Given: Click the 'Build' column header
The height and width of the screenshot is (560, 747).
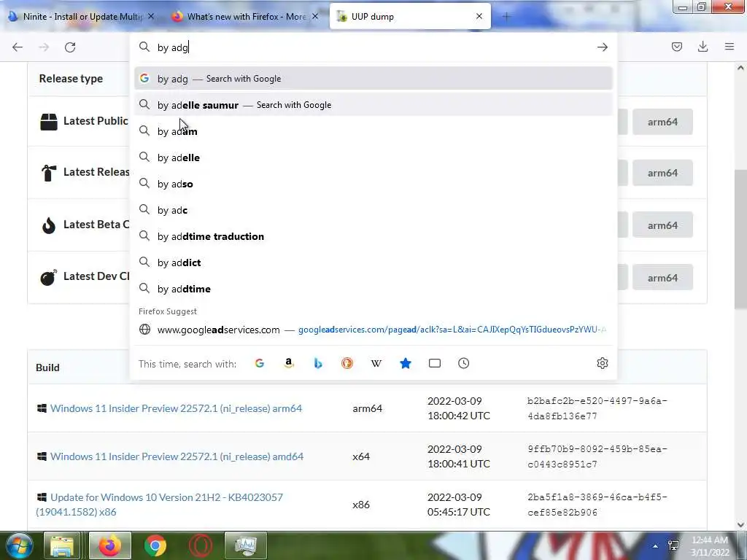Looking at the screenshot, I should (47, 367).
